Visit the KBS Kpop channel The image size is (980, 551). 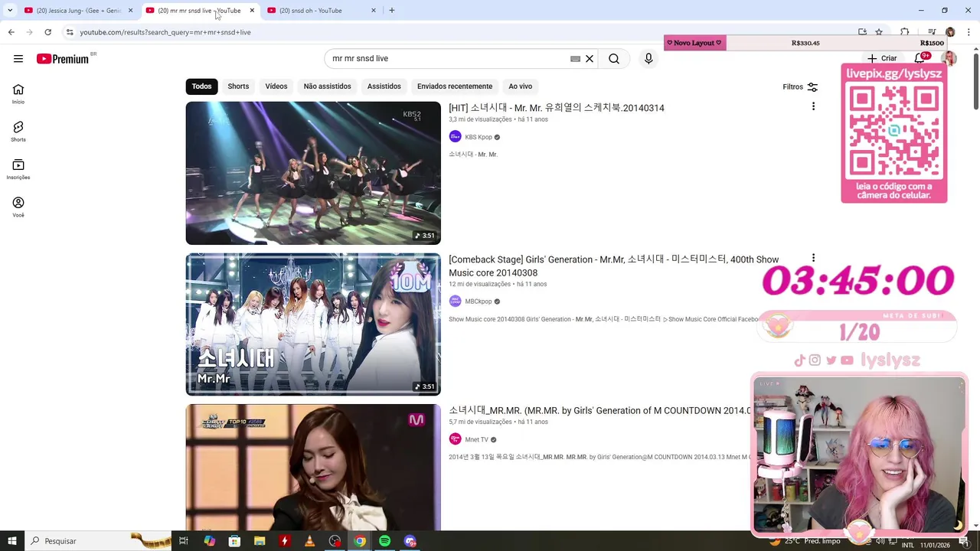[x=479, y=137]
